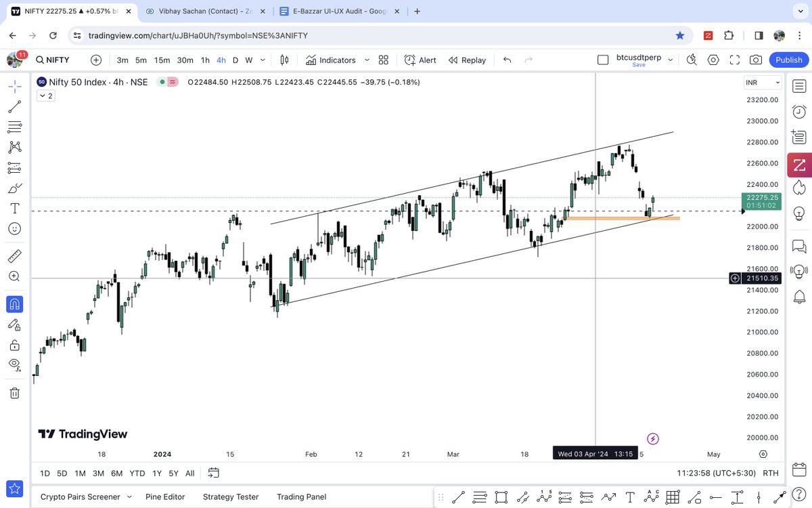Image resolution: width=812 pixels, height=508 pixels.
Task: Toggle stay in drawing mode
Action: pyautogui.click(x=14, y=325)
